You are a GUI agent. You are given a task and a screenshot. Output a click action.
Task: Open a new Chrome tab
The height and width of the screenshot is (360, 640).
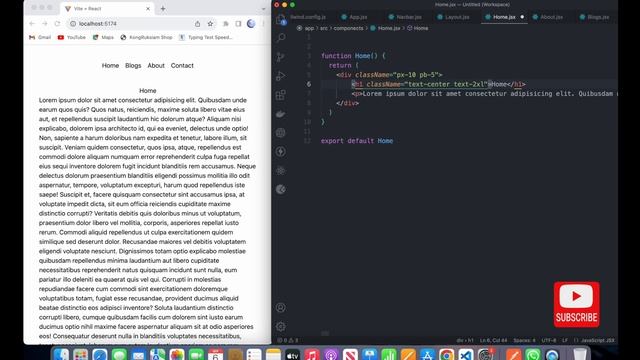click(163, 9)
